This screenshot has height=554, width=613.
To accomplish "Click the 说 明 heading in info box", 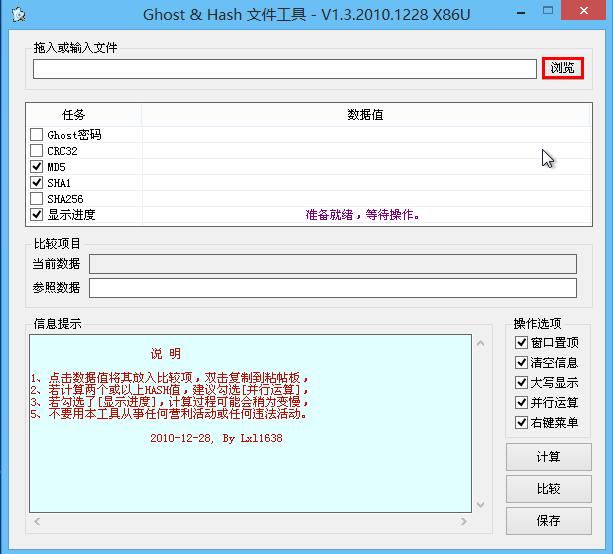I will [166, 354].
